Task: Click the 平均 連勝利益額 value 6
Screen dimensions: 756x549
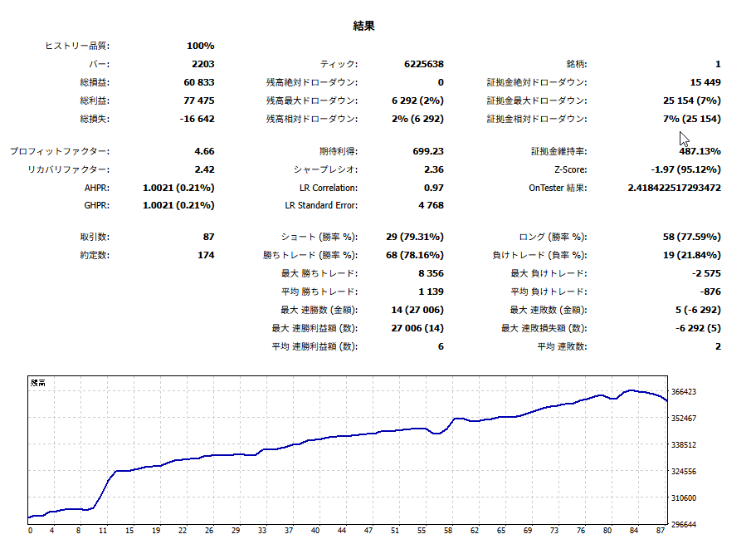Action: [441, 347]
